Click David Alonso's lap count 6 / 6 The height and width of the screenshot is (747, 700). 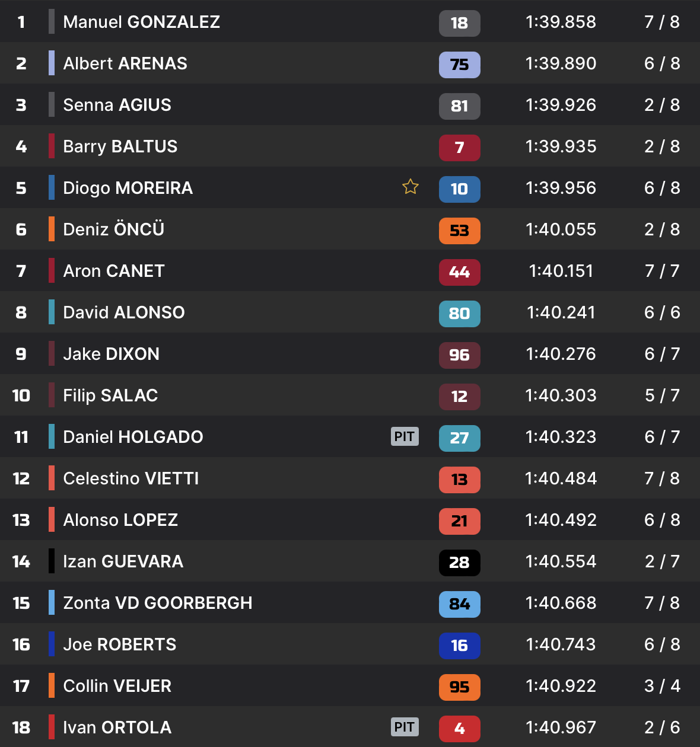pyautogui.click(x=662, y=312)
